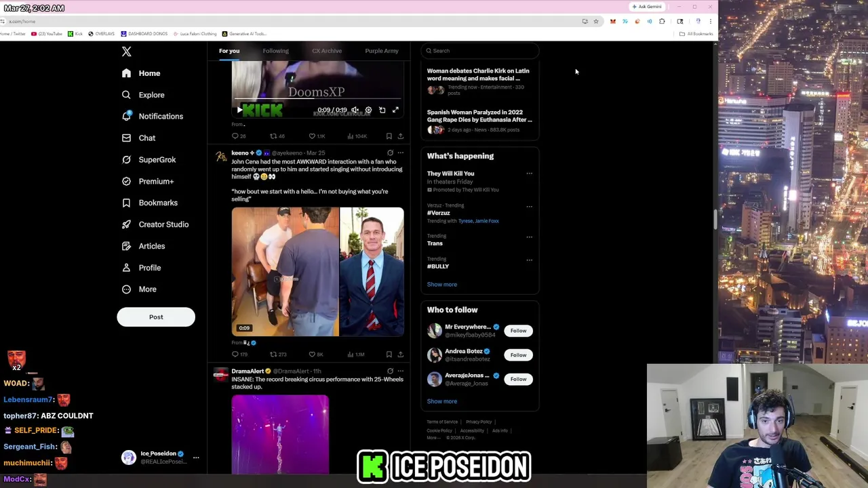Screen dimensions: 868x488
Task: Play the John Cena fan video thumbnail
Action: (x=285, y=272)
